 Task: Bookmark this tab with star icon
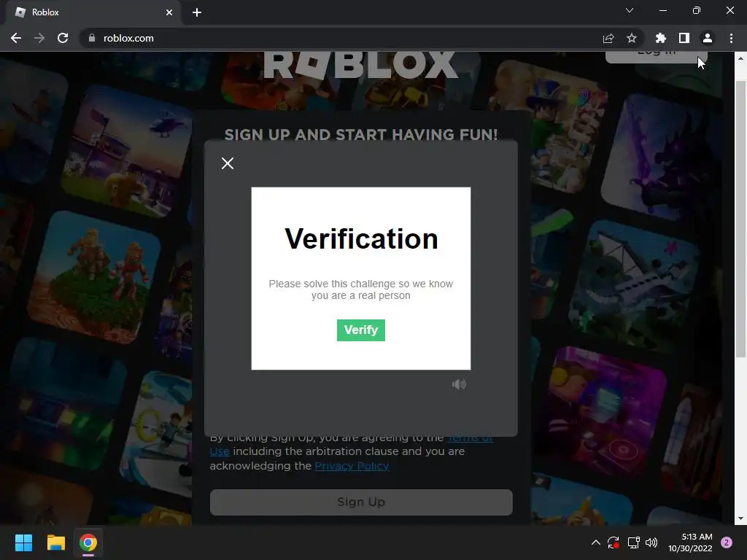(632, 38)
